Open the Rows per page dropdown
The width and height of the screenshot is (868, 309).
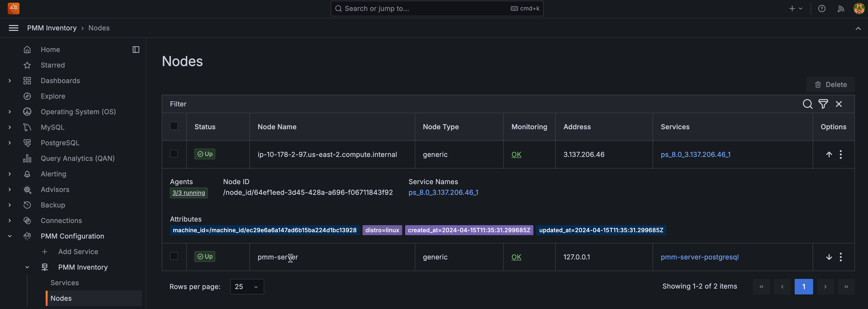click(247, 286)
